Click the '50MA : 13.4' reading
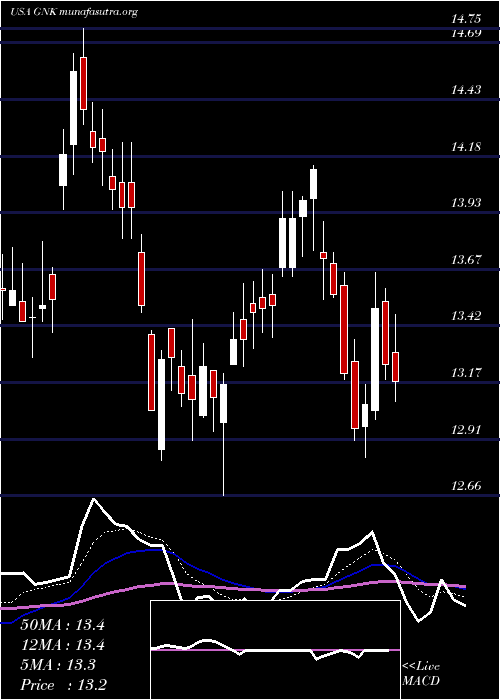 pos(62,625)
